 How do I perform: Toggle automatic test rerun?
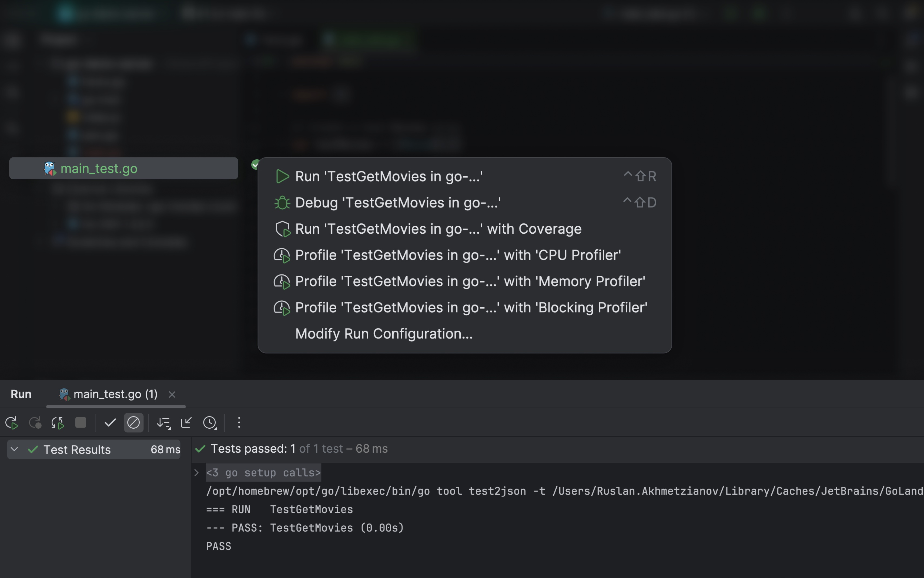click(x=58, y=423)
